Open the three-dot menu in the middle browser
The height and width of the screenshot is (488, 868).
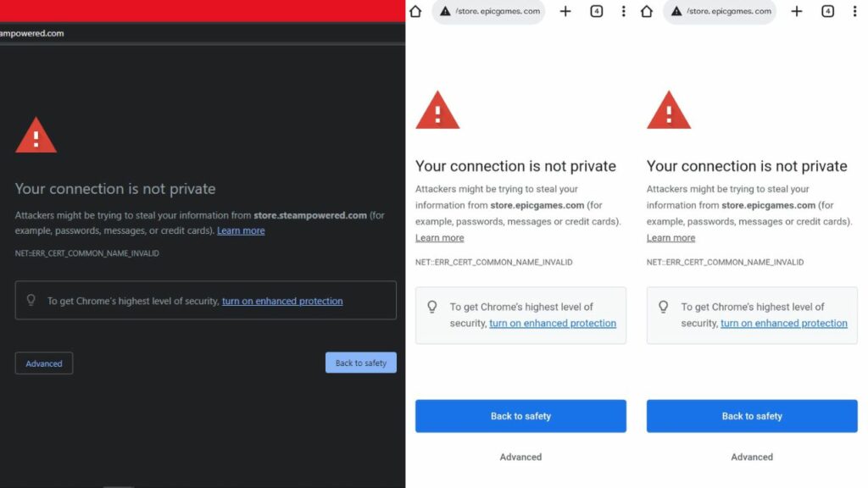pyautogui.click(x=624, y=11)
